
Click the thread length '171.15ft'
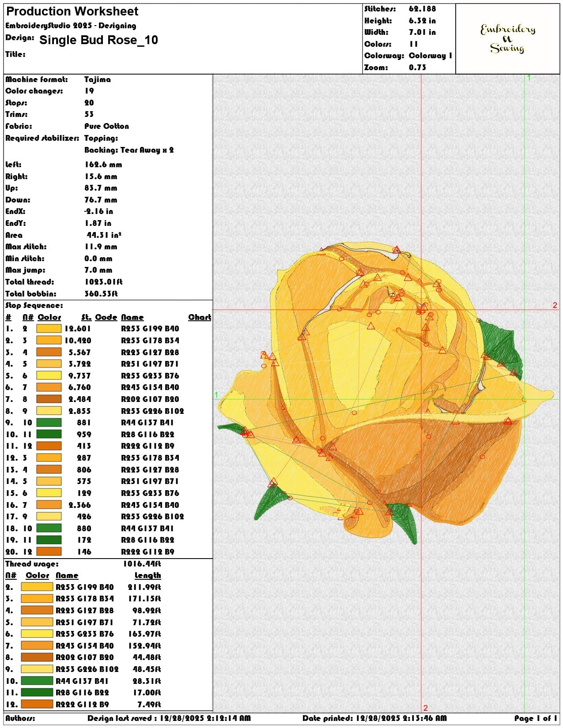pyautogui.click(x=144, y=599)
